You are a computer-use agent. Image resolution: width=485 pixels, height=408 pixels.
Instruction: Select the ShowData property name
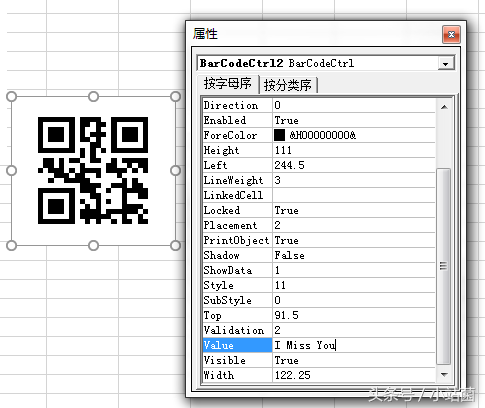click(x=237, y=270)
